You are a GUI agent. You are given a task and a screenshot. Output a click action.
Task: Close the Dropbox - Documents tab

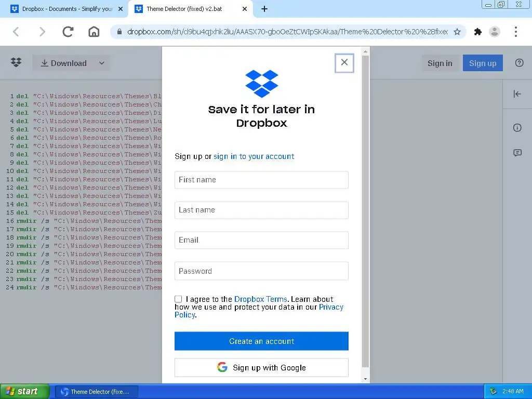tap(120, 9)
